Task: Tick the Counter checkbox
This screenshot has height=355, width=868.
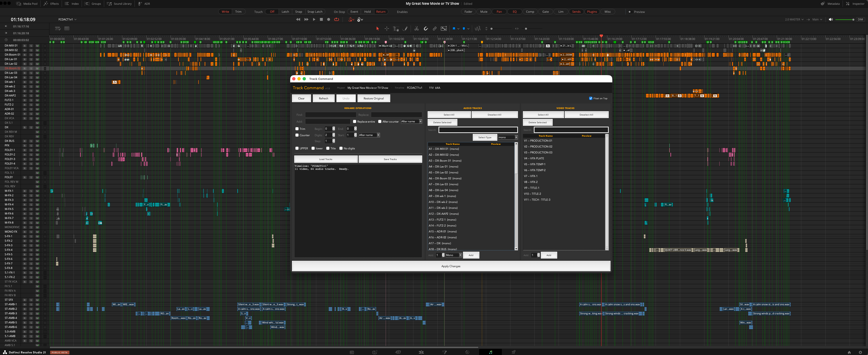Action: (297, 135)
